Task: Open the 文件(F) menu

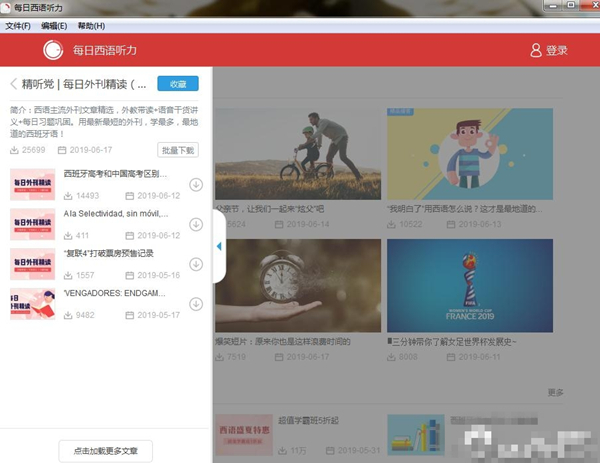Action: (18, 26)
